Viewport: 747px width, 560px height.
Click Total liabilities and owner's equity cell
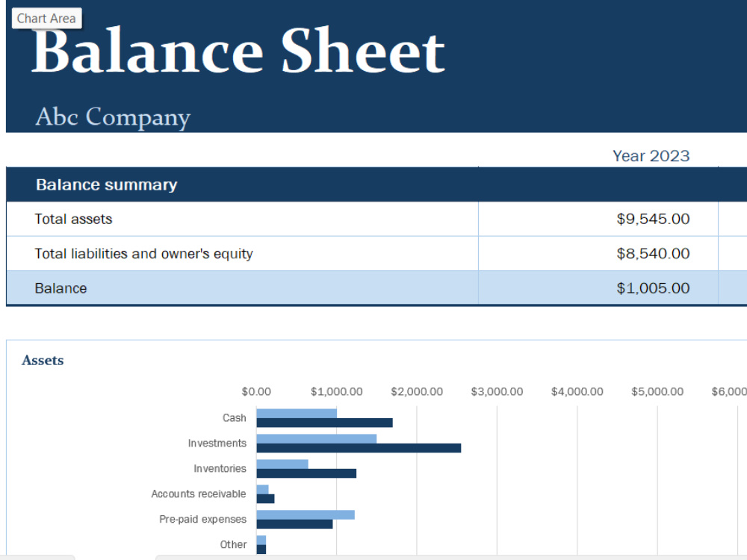[243, 253]
